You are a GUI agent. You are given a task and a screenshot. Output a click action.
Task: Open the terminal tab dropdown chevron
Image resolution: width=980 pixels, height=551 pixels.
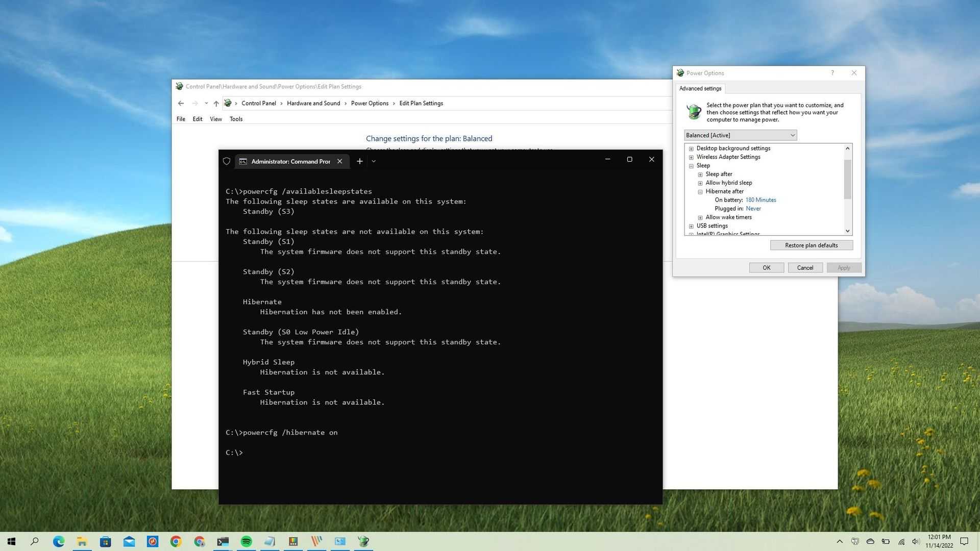pos(374,161)
